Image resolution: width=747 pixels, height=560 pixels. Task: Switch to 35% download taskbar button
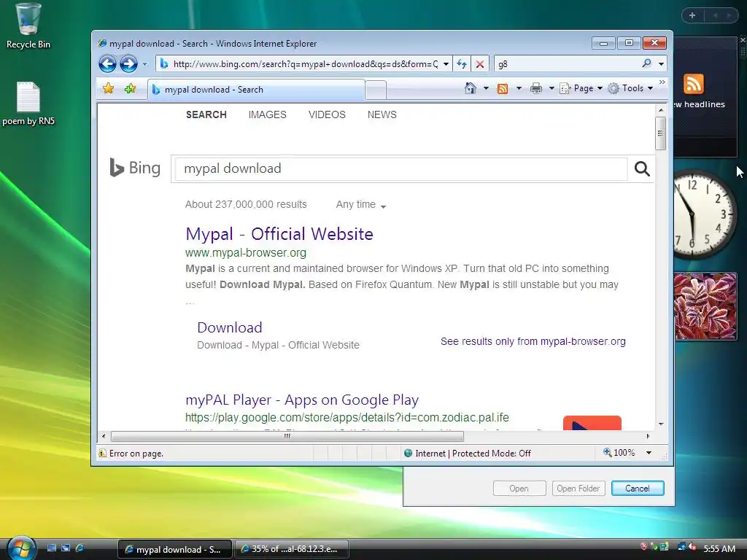tap(292, 549)
